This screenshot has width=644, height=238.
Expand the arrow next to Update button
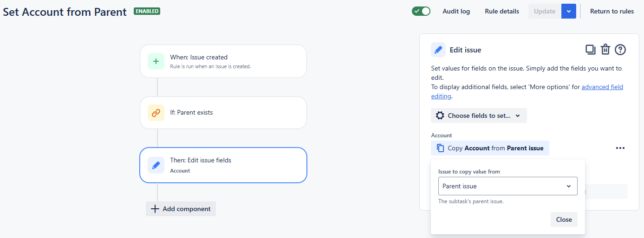pyautogui.click(x=569, y=11)
